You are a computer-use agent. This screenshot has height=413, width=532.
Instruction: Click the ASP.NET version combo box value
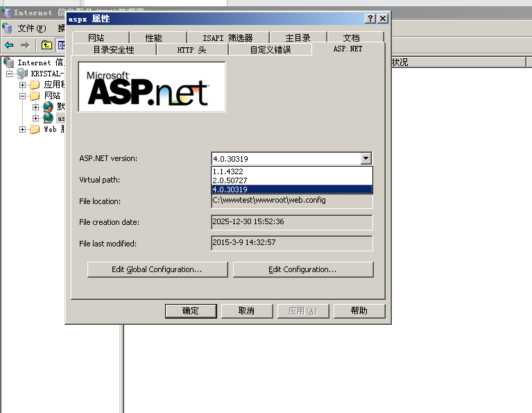coord(286,159)
